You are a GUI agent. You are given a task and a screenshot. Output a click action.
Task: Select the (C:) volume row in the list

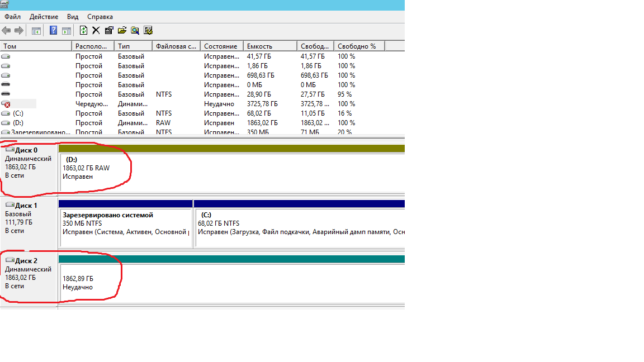tap(18, 113)
